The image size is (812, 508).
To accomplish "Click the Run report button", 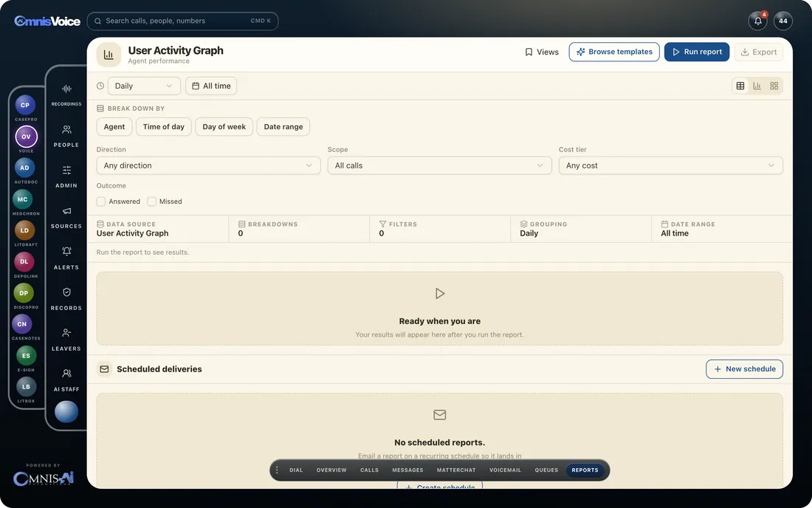I will click(x=697, y=52).
